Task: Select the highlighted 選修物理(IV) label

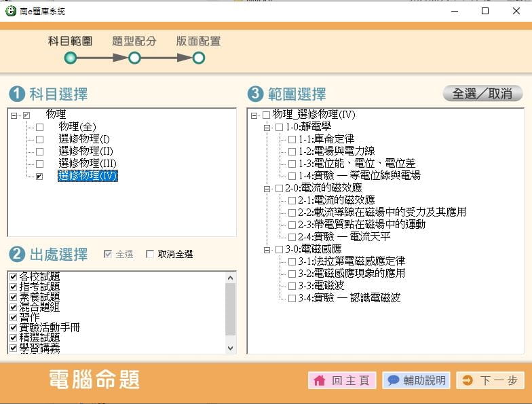Action: (x=88, y=176)
